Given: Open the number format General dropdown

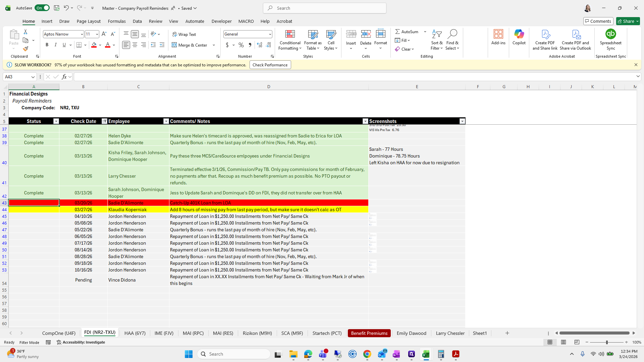Looking at the screenshot, I should [x=270, y=34].
